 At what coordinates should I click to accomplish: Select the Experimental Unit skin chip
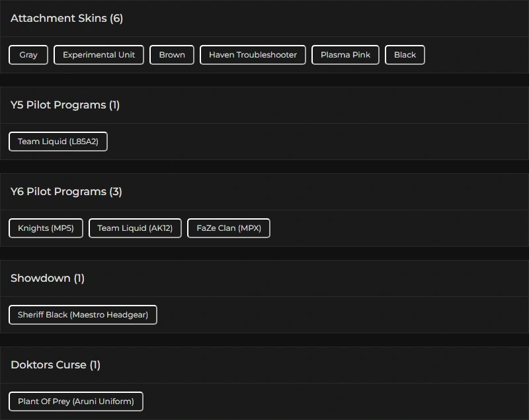coord(99,55)
